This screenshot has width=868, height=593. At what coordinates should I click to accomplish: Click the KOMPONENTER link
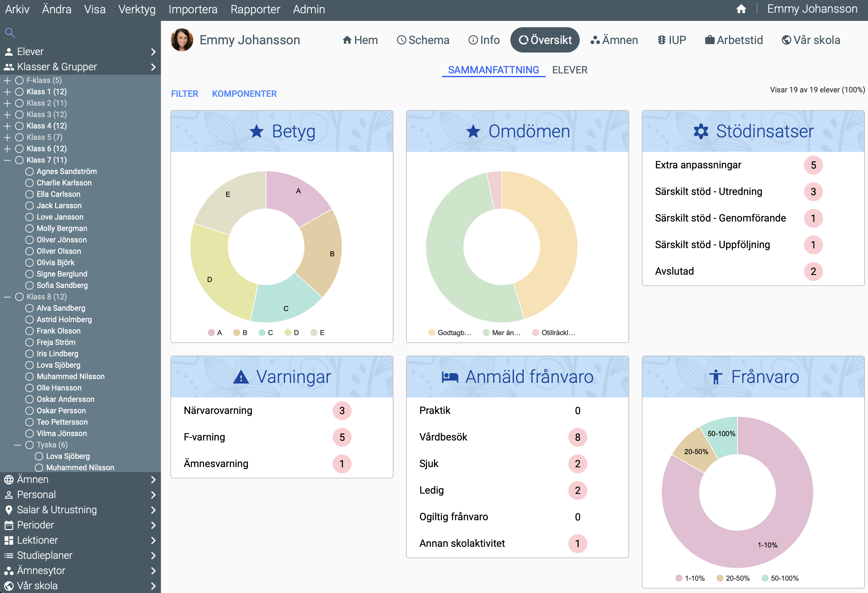click(x=244, y=94)
